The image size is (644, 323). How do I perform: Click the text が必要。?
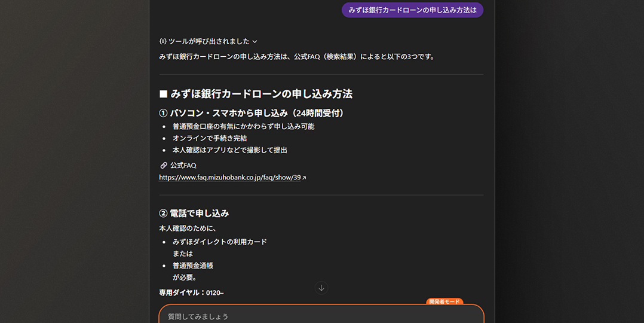(x=185, y=278)
